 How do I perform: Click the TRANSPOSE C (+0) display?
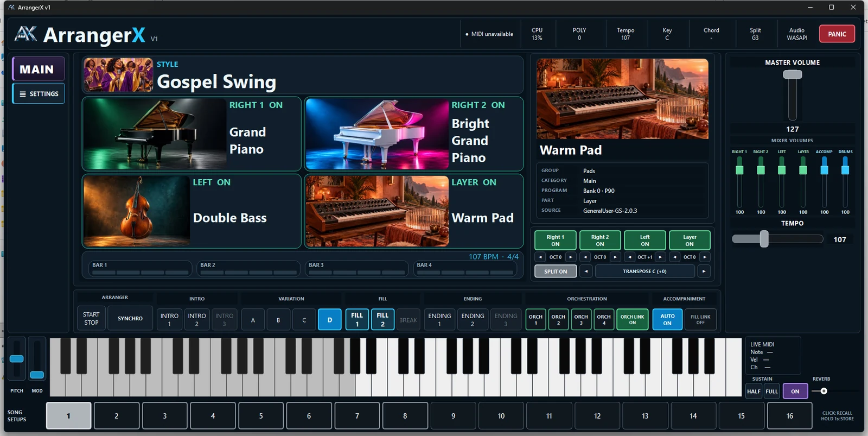[644, 271]
